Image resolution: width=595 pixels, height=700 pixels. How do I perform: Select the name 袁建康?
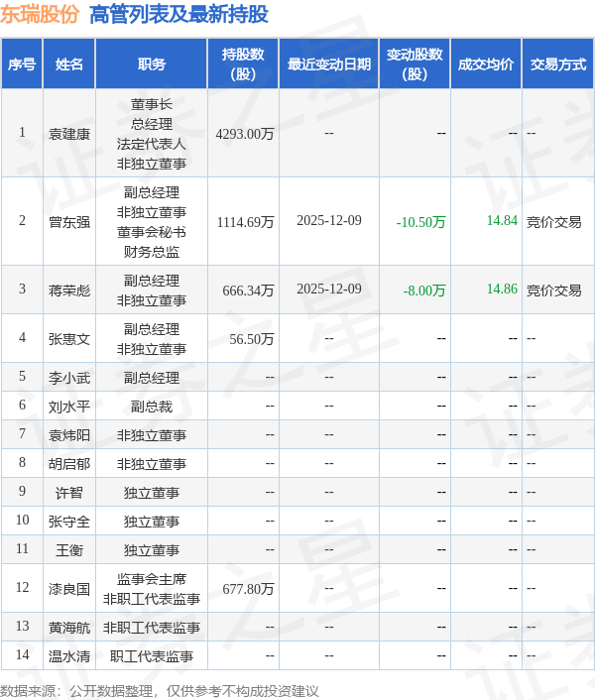pos(69,134)
